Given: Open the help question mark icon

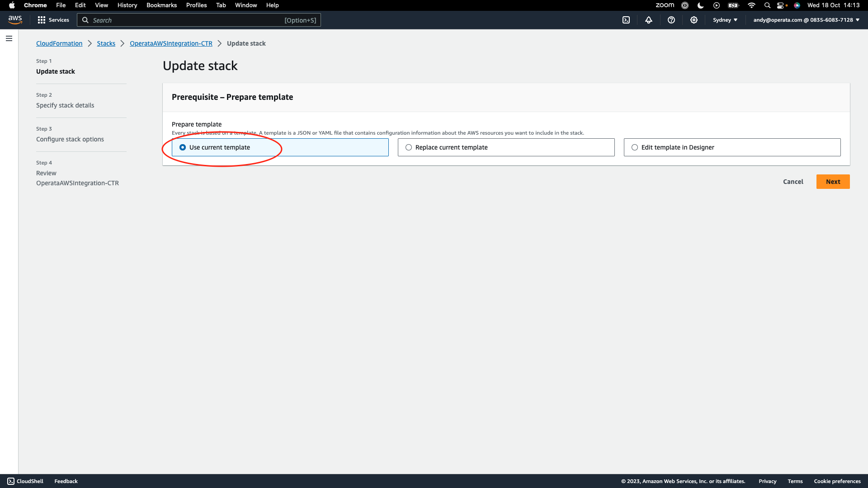Looking at the screenshot, I should 671,20.
